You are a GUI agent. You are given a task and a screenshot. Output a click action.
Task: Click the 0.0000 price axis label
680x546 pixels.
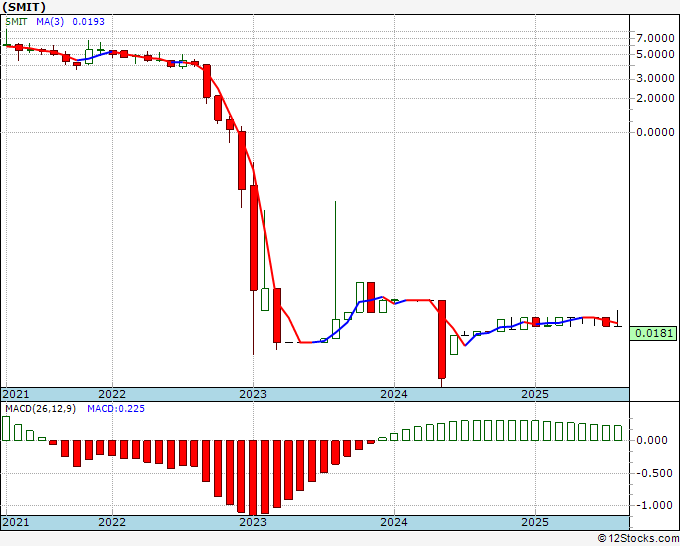(655, 132)
